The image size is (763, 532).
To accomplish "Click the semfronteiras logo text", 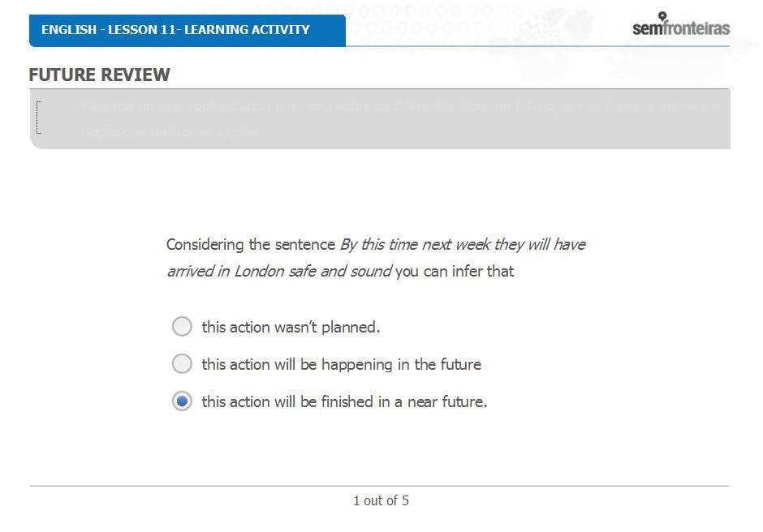I will pyautogui.click(x=681, y=28).
